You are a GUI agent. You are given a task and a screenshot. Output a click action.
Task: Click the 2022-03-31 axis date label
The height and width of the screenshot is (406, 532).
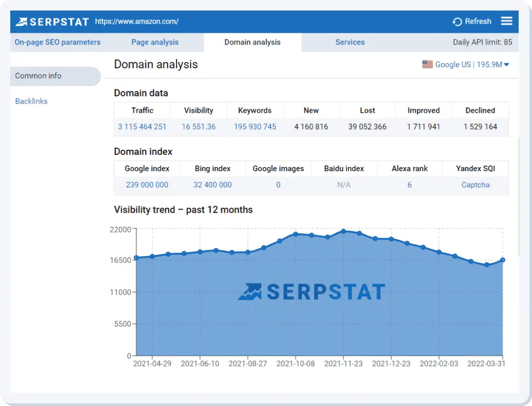[x=486, y=363]
